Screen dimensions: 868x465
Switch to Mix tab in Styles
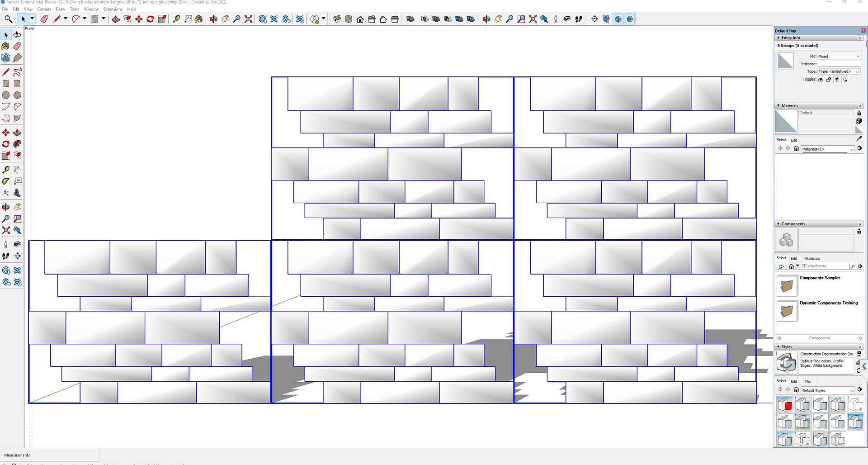point(807,381)
